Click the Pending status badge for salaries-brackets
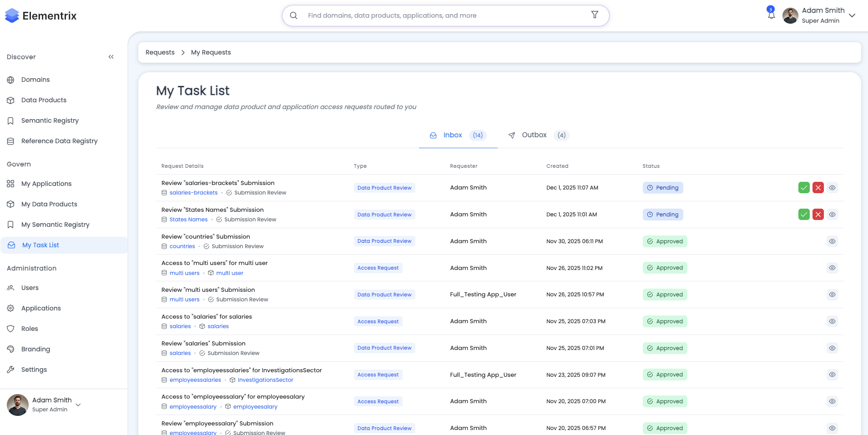This screenshot has height=435, width=868. pos(663,188)
